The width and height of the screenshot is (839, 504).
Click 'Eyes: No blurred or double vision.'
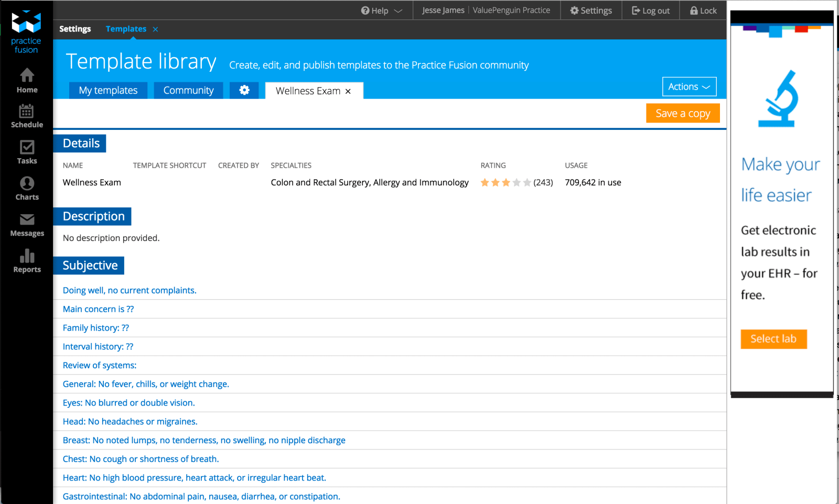click(128, 403)
